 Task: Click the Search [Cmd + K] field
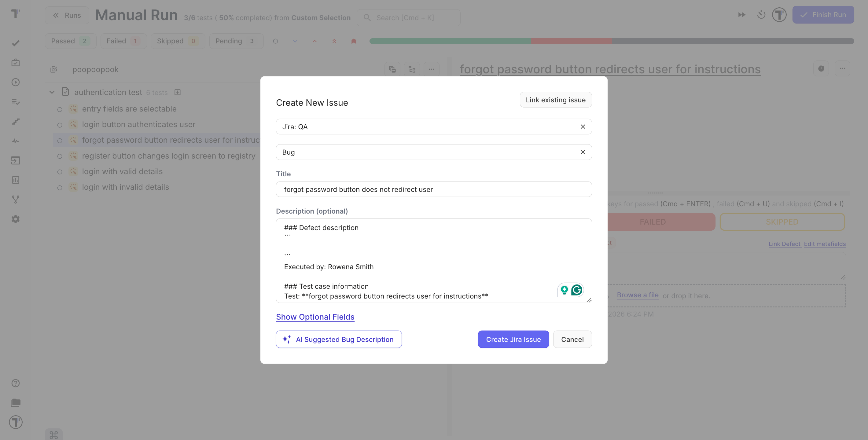[409, 17]
